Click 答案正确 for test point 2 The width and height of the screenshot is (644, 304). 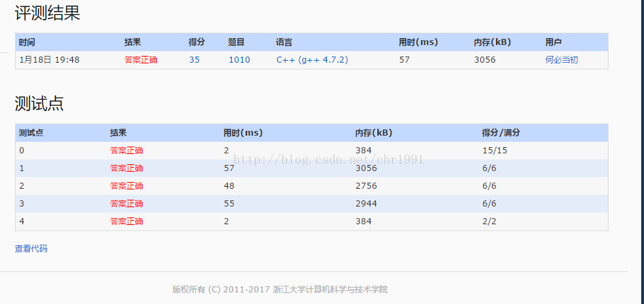click(126, 186)
